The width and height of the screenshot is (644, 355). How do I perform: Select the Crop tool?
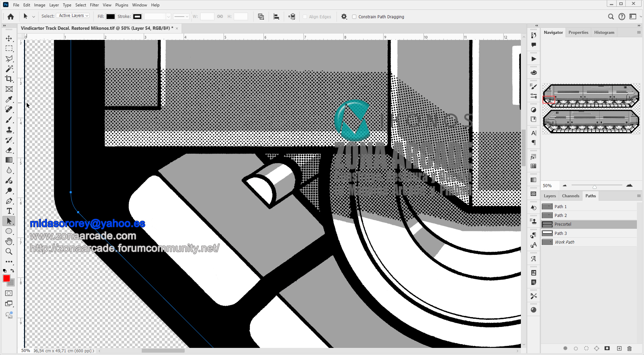[x=9, y=79]
